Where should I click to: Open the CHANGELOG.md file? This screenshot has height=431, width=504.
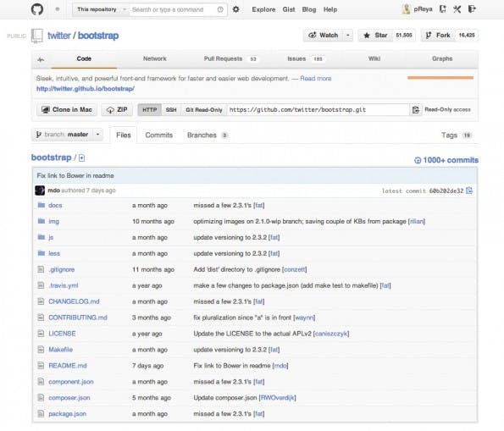[x=74, y=301]
